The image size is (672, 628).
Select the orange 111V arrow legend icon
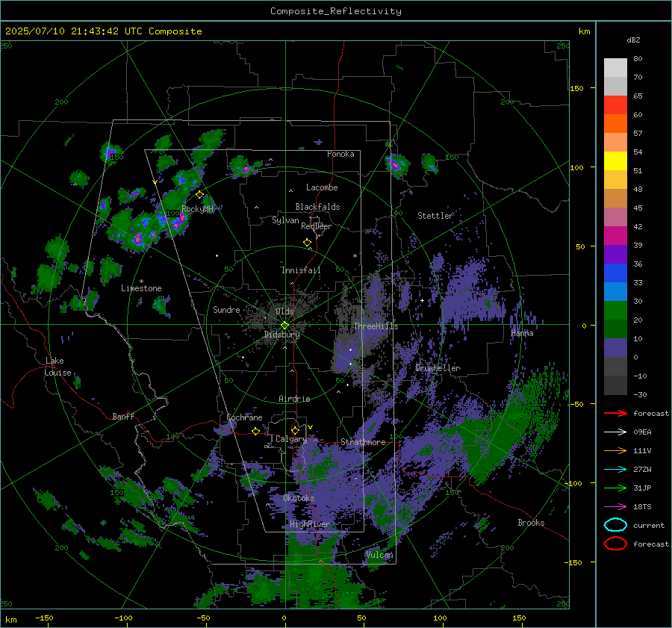click(x=615, y=450)
